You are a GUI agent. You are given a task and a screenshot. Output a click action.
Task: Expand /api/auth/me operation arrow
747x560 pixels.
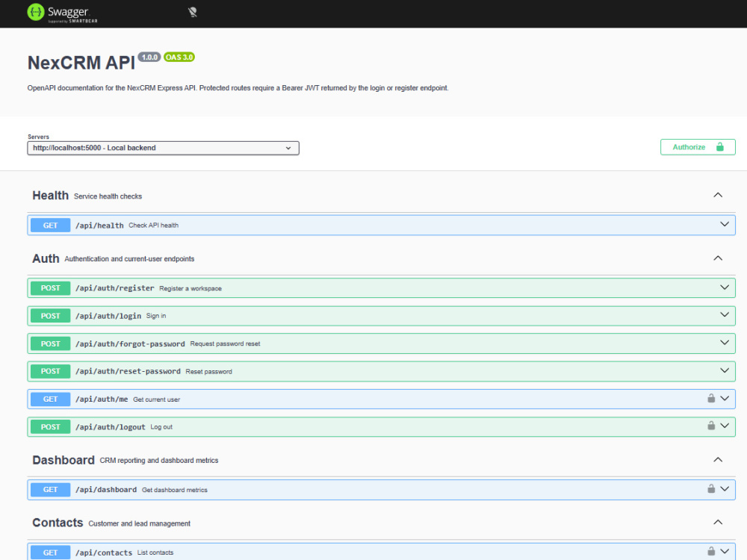point(724,399)
